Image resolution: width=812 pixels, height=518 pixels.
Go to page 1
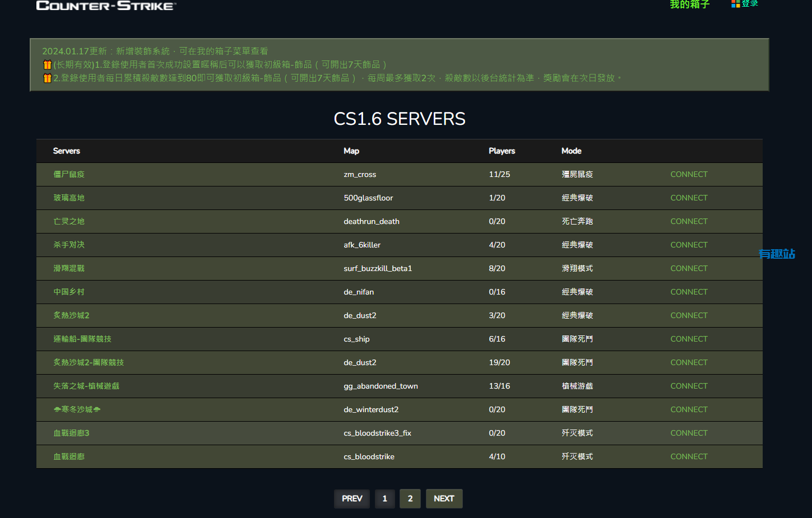coord(385,498)
